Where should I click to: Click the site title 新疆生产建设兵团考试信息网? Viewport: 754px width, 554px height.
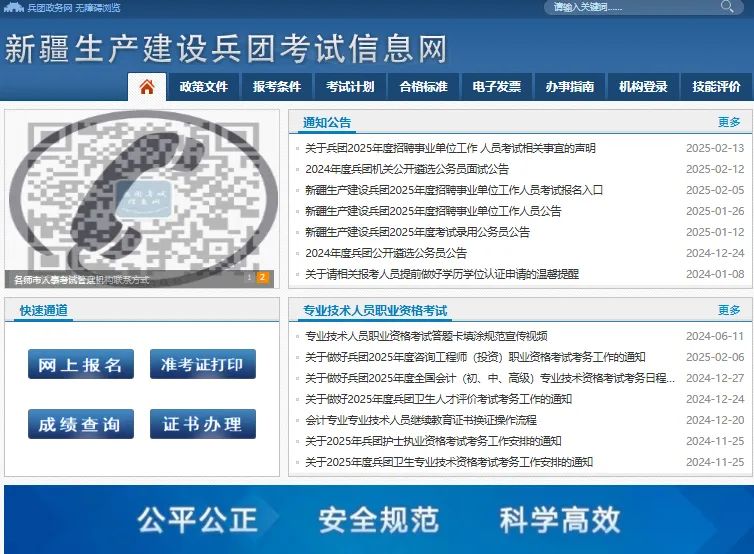pos(226,49)
